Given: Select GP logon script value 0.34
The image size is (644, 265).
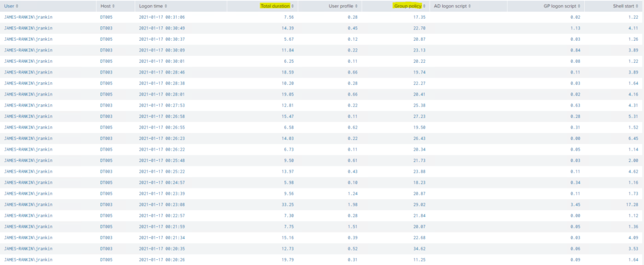Looking at the screenshot, I should pos(575,182).
